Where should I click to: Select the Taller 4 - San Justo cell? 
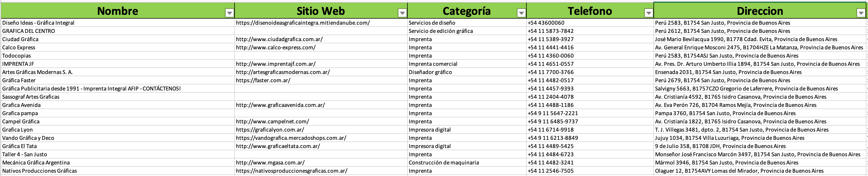pyautogui.click(x=118, y=154)
